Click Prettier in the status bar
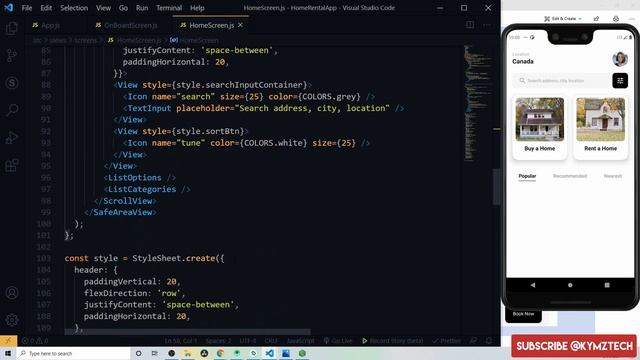Screen dimensions: 640x360 click(446, 340)
